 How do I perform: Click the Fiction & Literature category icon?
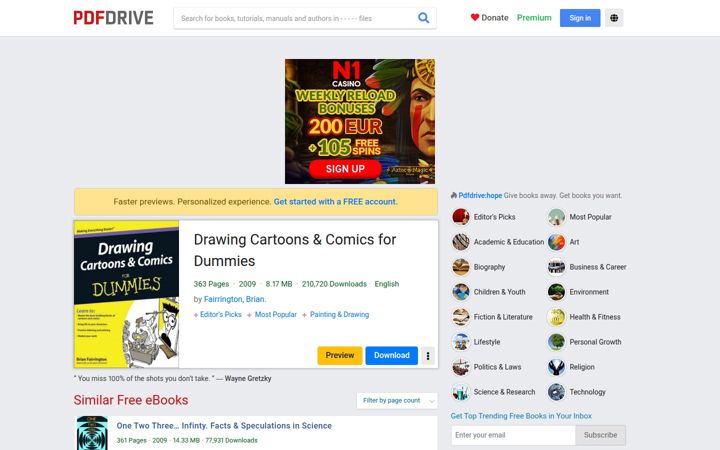pyautogui.click(x=461, y=317)
